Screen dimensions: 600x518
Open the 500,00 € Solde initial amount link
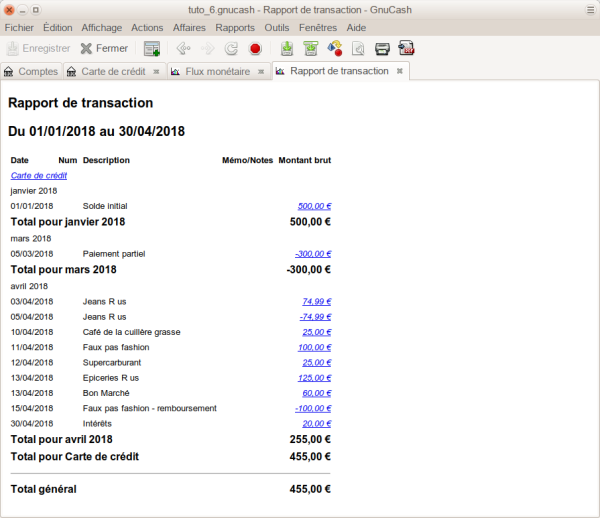point(314,206)
